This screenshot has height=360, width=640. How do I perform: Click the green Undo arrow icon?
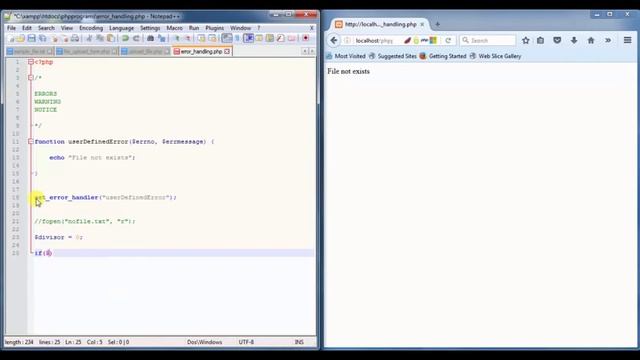pos(125,38)
